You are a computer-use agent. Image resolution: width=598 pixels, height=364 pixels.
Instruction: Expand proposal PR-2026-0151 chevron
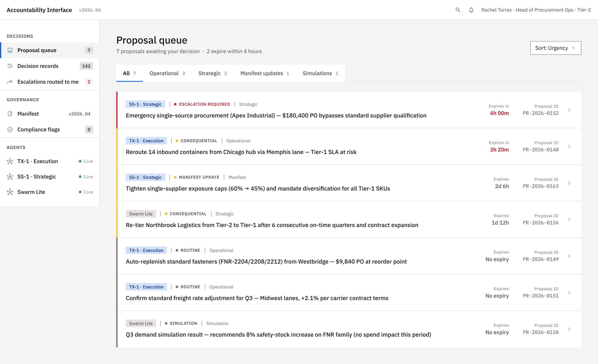(x=569, y=292)
